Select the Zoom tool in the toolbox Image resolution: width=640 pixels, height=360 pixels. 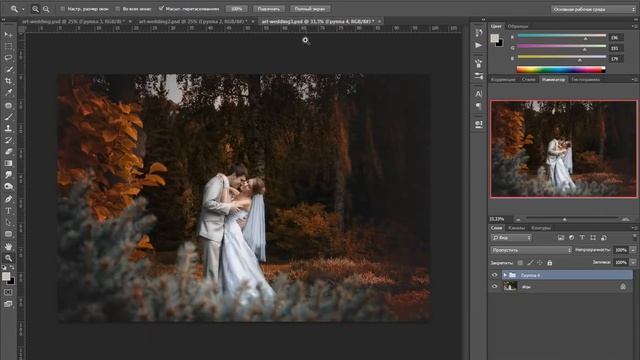point(8,258)
